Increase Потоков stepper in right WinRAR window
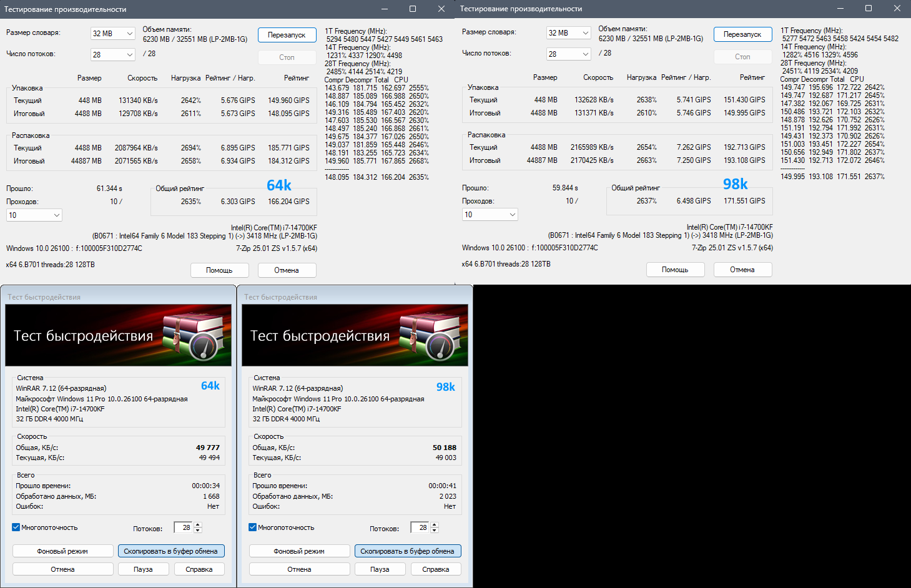Screen dimensions: 911x588 435,525
